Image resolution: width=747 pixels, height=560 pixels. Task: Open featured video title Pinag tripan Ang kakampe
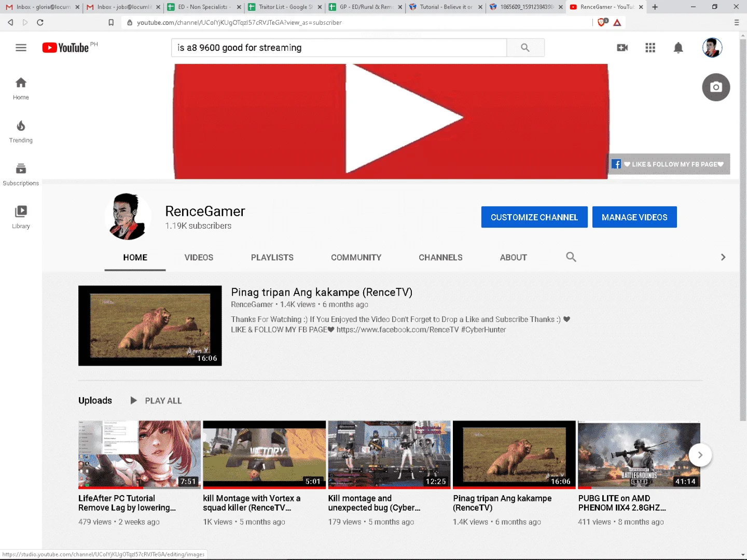pyautogui.click(x=322, y=292)
